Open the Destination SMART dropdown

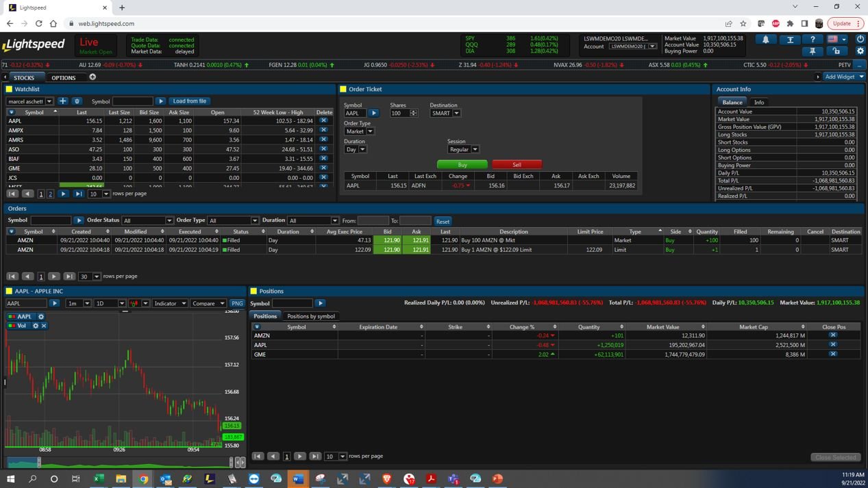pyautogui.click(x=445, y=113)
